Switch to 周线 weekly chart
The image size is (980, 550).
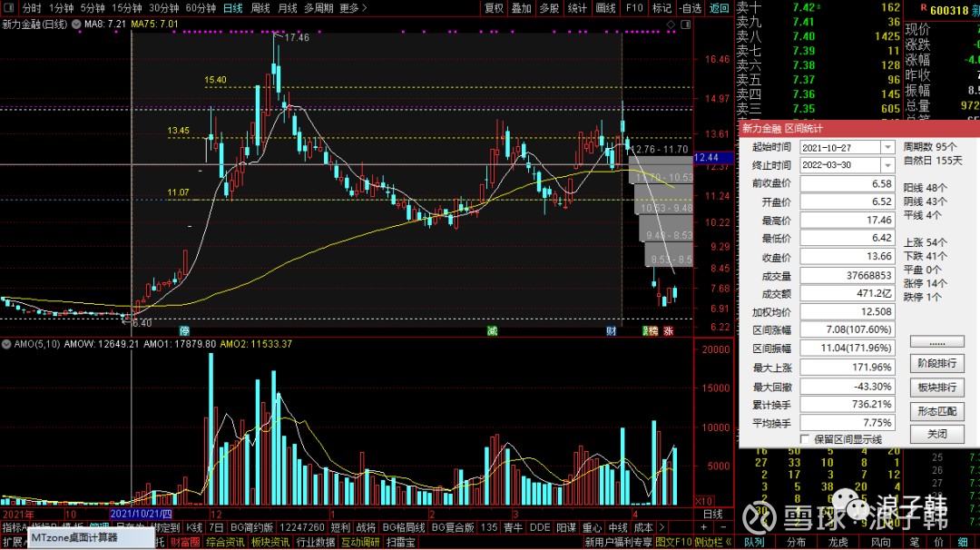pos(260,8)
